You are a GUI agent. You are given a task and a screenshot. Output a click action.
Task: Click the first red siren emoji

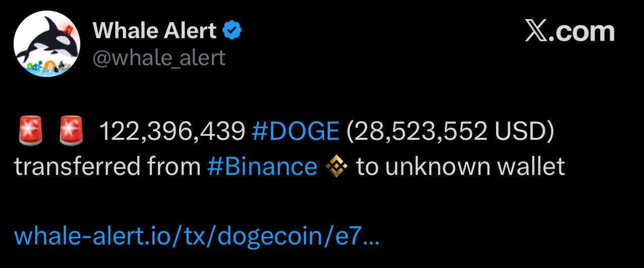coord(30,132)
